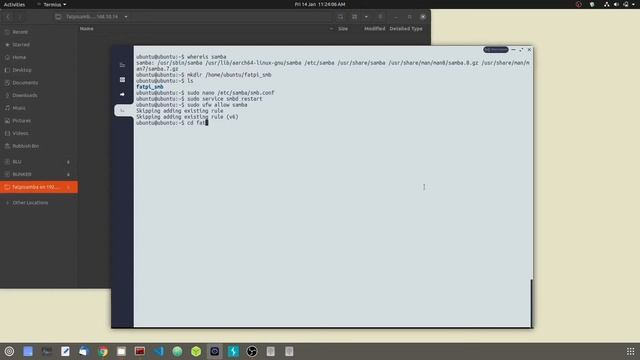This screenshot has height=360, width=640.
Task: Open Home in Files sidebar
Action: [39, 57]
